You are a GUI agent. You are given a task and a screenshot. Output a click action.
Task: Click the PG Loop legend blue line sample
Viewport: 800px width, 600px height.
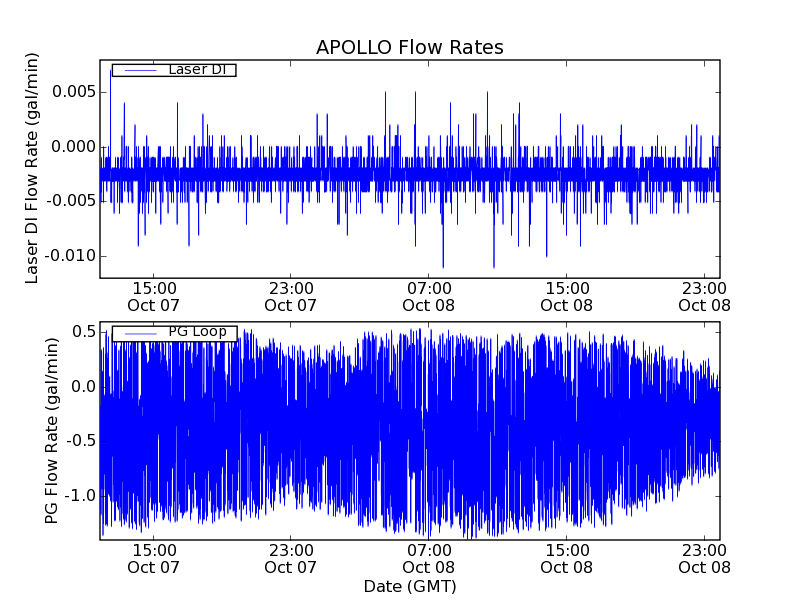140,333
